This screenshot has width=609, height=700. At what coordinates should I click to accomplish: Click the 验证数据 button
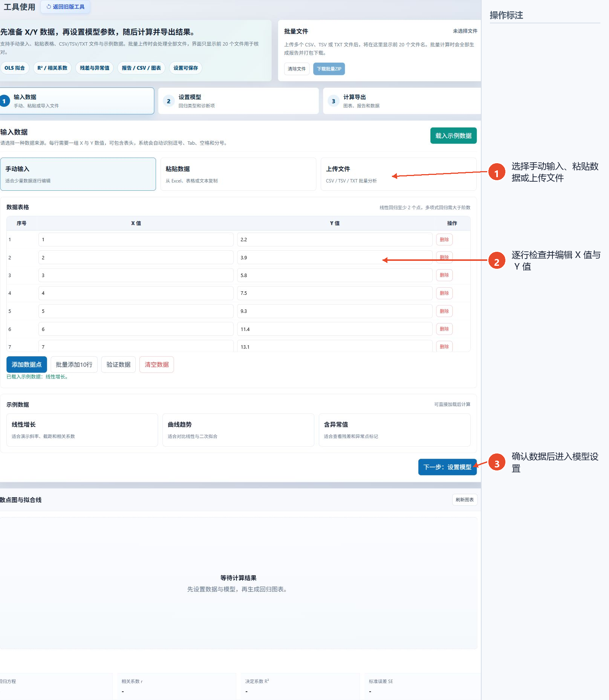[119, 365]
